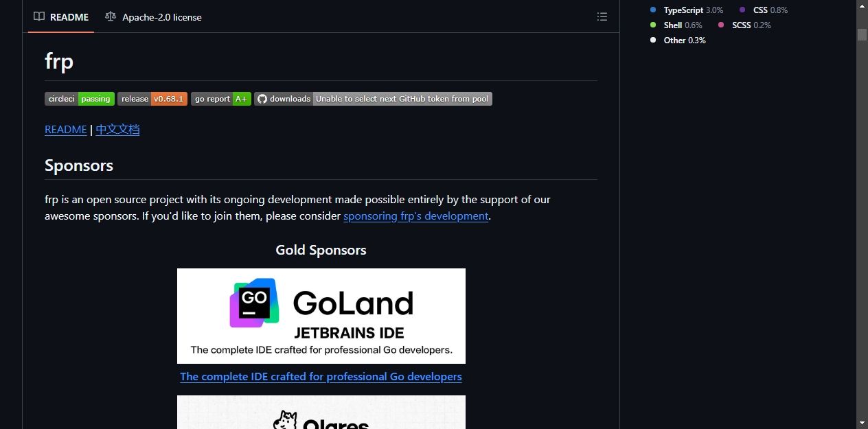
Task: Click the Sponsors heading
Action: (x=79, y=165)
